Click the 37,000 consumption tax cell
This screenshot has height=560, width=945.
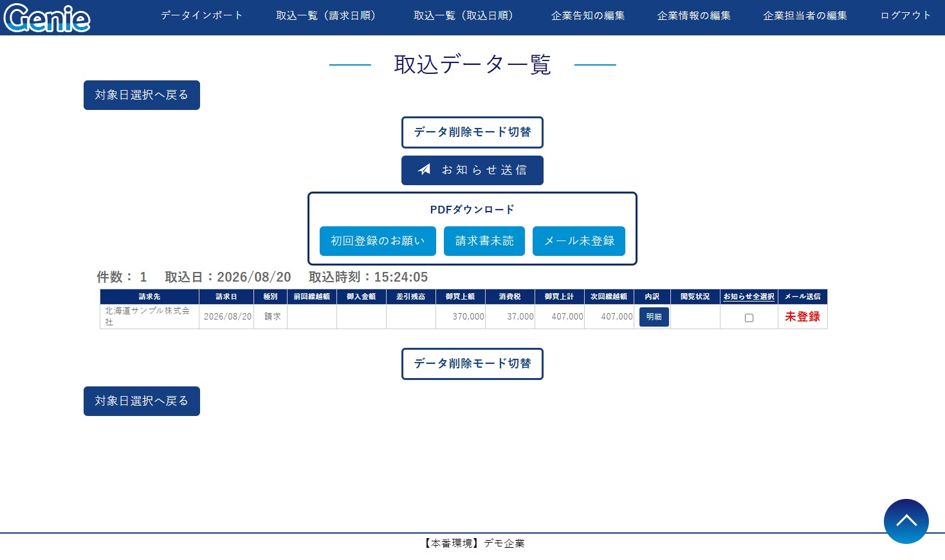click(x=510, y=316)
